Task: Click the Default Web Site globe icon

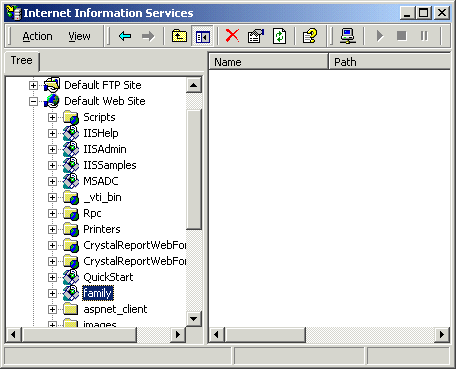Action: pyautogui.click(x=52, y=101)
